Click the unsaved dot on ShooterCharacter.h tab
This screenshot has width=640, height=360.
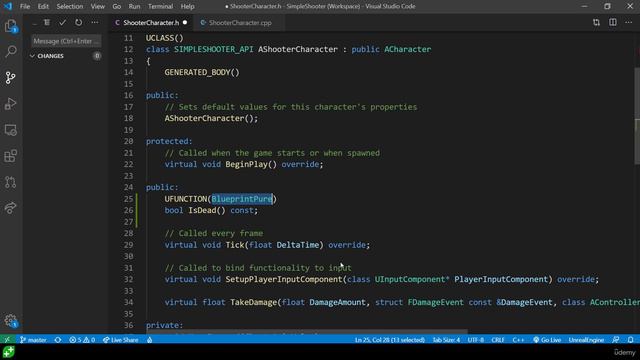185,23
